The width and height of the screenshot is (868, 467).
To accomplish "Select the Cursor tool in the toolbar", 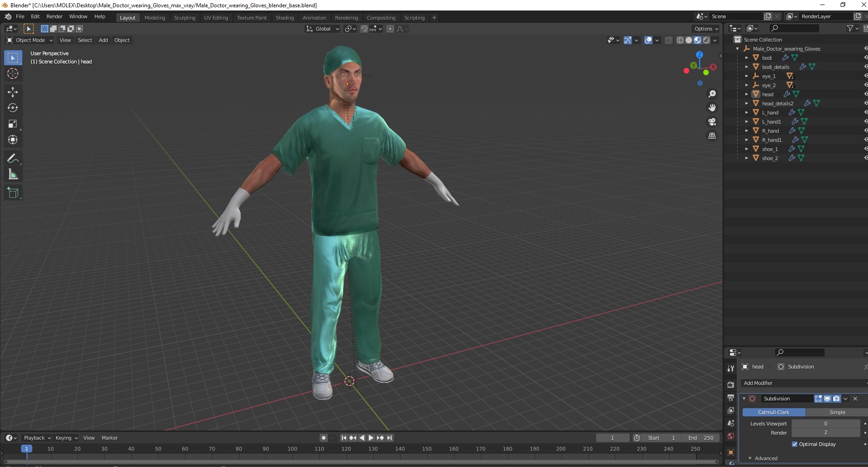I will 13,73.
